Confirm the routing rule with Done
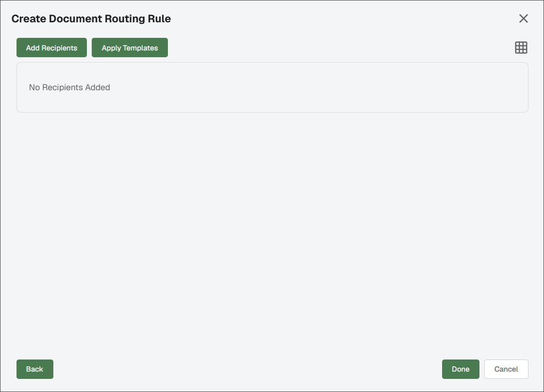This screenshot has width=544, height=392. (x=461, y=369)
